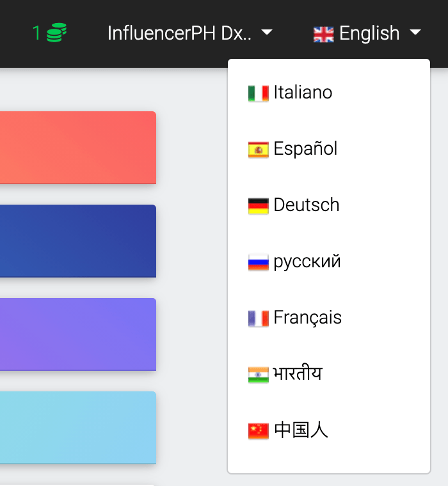Click the UK flag icon in header
Image resolution: width=448 pixels, height=486 pixels.
pyautogui.click(x=324, y=34)
